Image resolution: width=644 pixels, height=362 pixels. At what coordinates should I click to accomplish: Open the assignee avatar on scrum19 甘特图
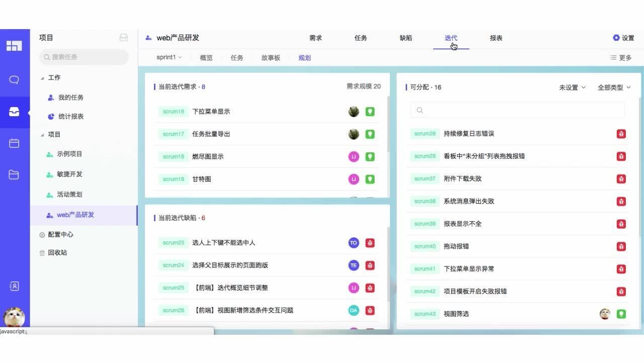click(354, 179)
